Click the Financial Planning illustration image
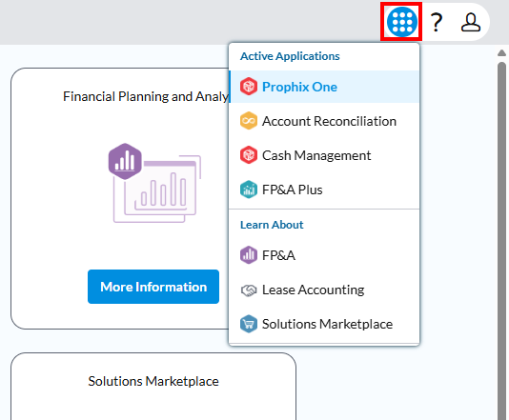 [x=154, y=183]
